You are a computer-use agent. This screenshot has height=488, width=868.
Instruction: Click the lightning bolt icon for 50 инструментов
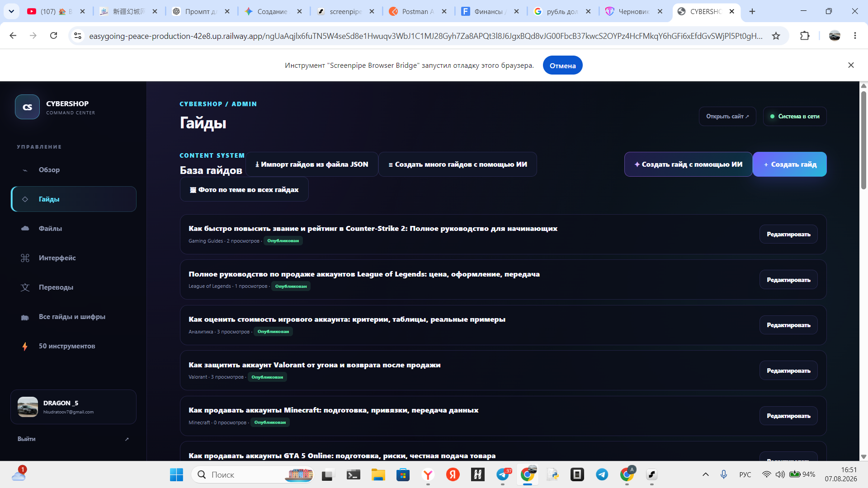pos(25,346)
